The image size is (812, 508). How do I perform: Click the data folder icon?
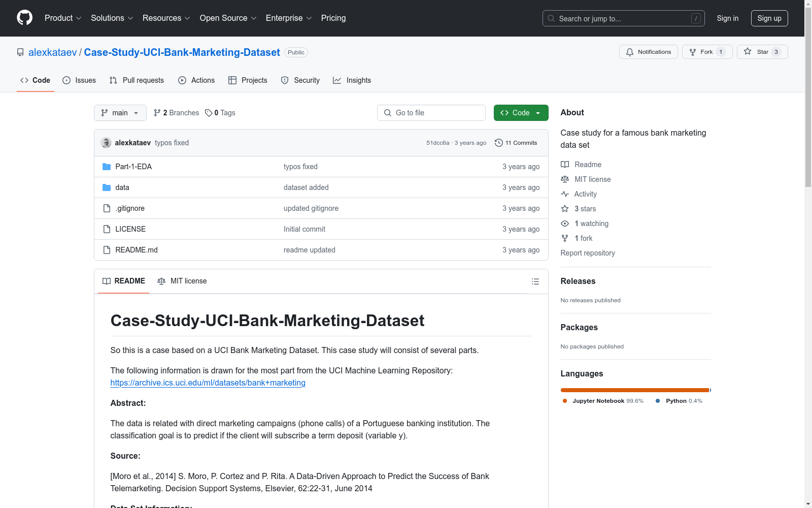click(107, 187)
